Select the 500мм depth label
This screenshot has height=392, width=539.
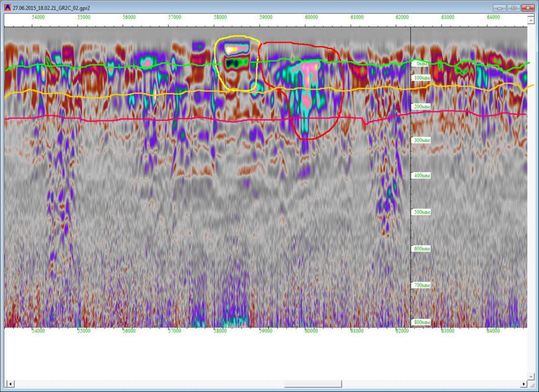coord(421,212)
